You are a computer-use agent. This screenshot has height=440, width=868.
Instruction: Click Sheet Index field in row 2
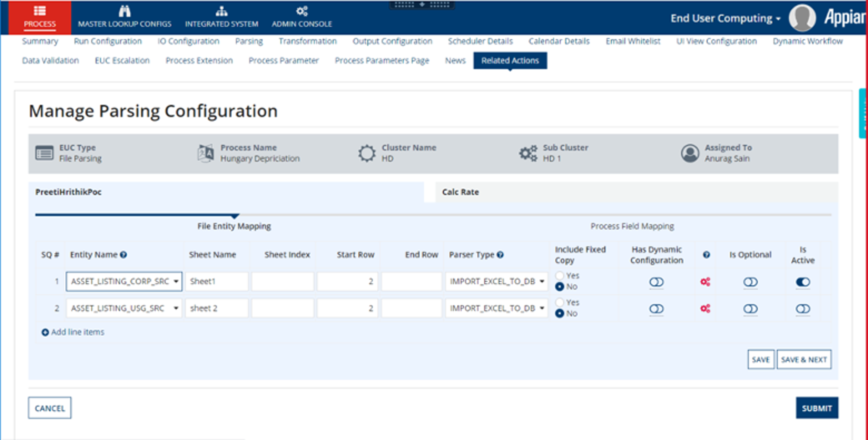(282, 308)
